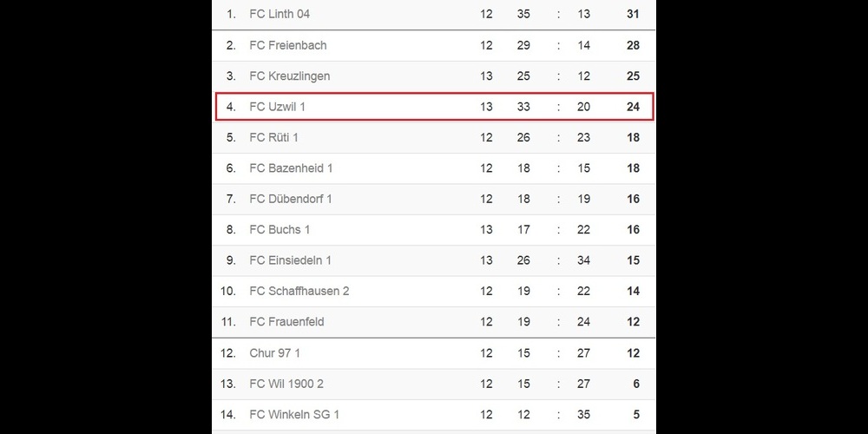Click the FC Schaffhausen 2 team name
The image size is (868, 434).
[x=299, y=291]
